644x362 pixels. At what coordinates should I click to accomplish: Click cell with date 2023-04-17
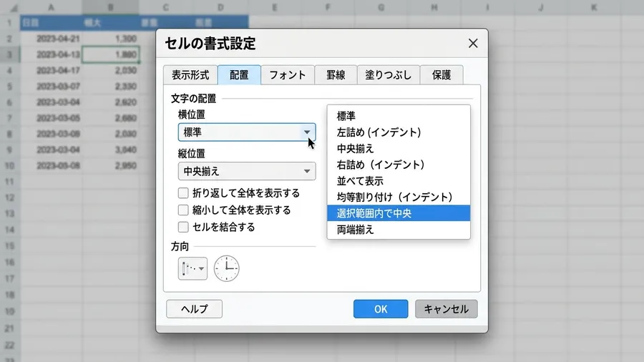pyautogui.click(x=51, y=70)
